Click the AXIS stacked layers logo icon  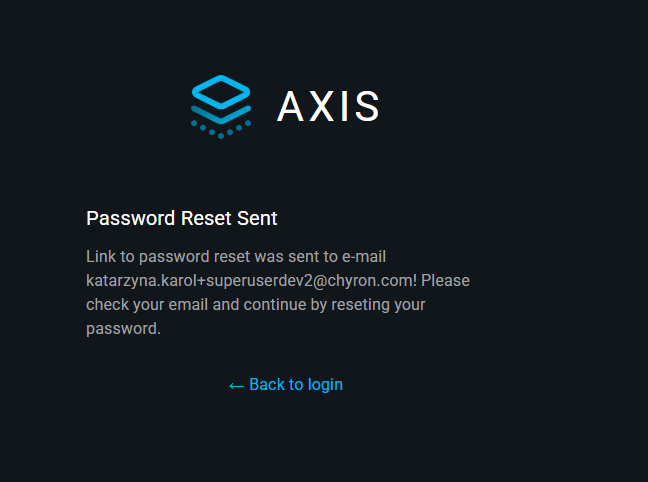point(221,105)
